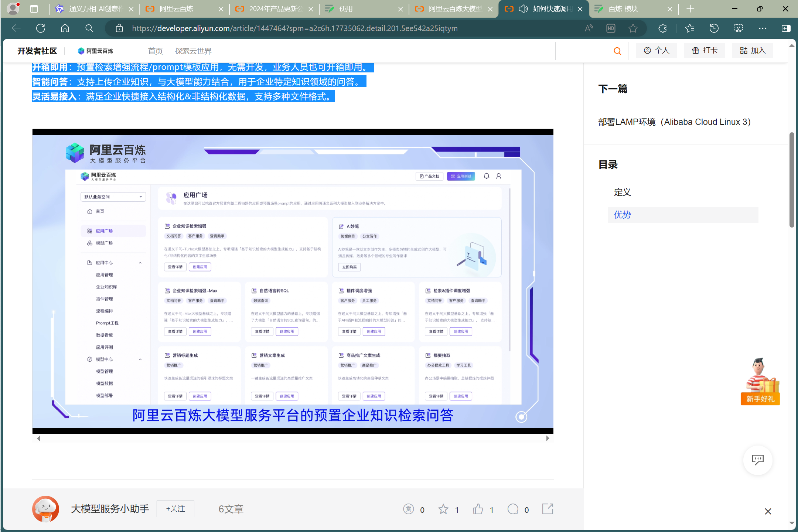798x532 pixels.
Task: Click the page scrollbar down arrow
Action: point(792,523)
